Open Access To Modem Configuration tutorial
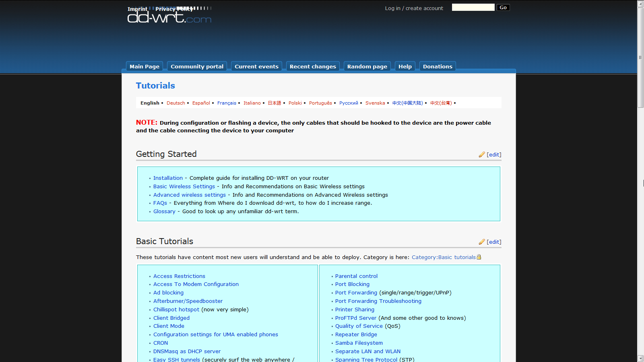 196,284
